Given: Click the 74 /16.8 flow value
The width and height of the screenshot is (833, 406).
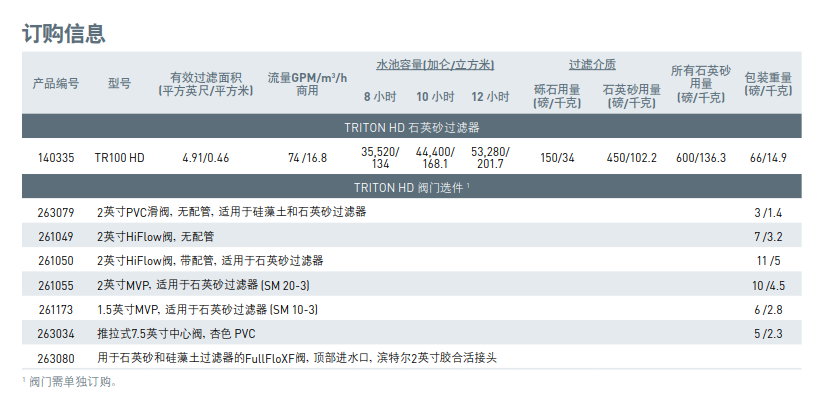Looking at the screenshot, I should pyautogui.click(x=307, y=158).
